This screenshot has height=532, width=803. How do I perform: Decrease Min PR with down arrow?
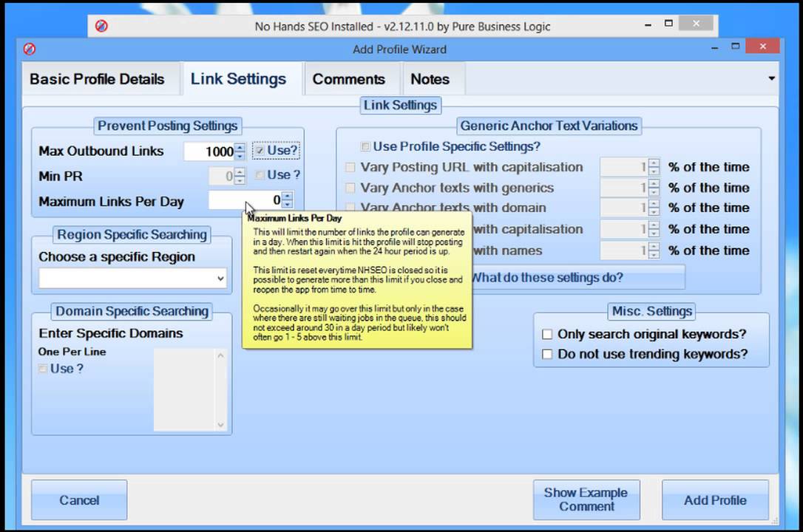pyautogui.click(x=240, y=180)
